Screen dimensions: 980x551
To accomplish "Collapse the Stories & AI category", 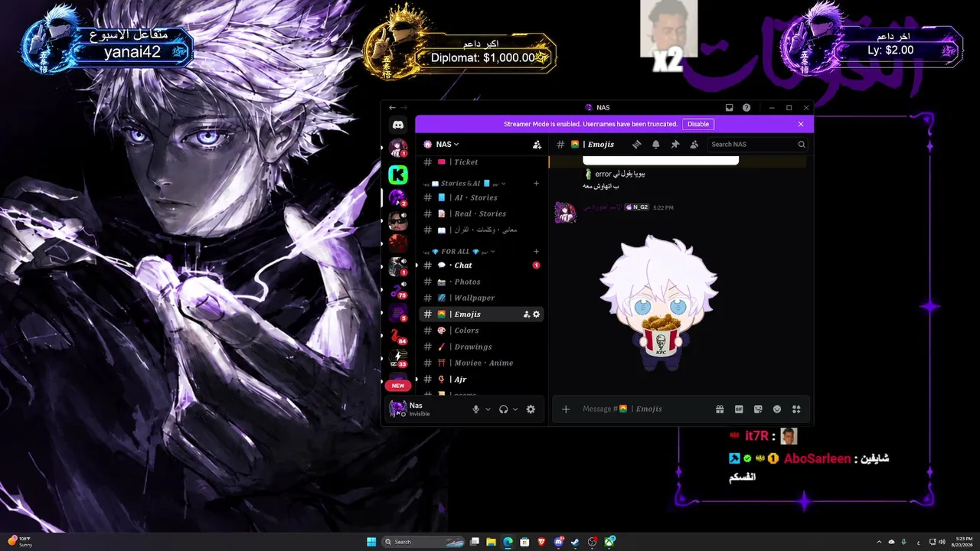I will coord(464,184).
